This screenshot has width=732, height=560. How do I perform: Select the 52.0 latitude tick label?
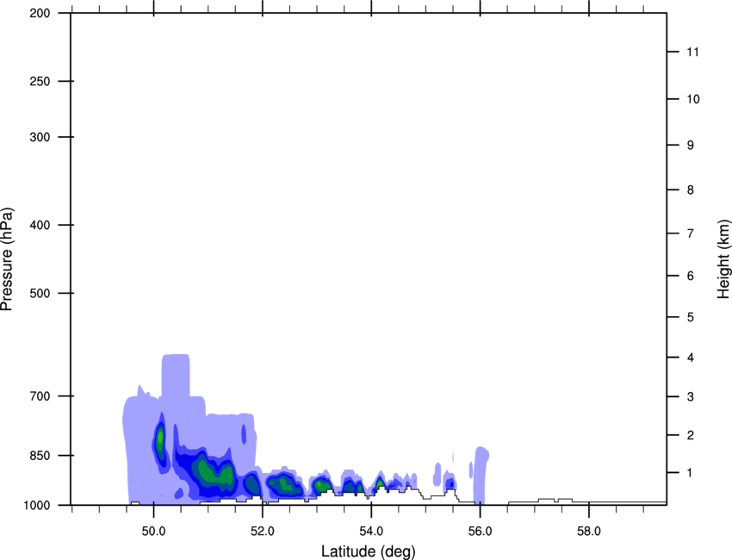tap(262, 529)
